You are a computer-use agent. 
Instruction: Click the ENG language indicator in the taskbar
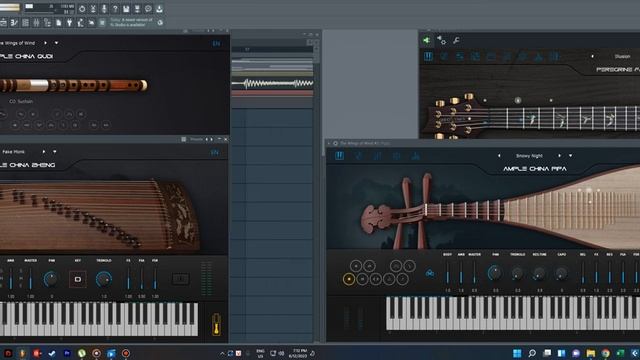coord(260,353)
